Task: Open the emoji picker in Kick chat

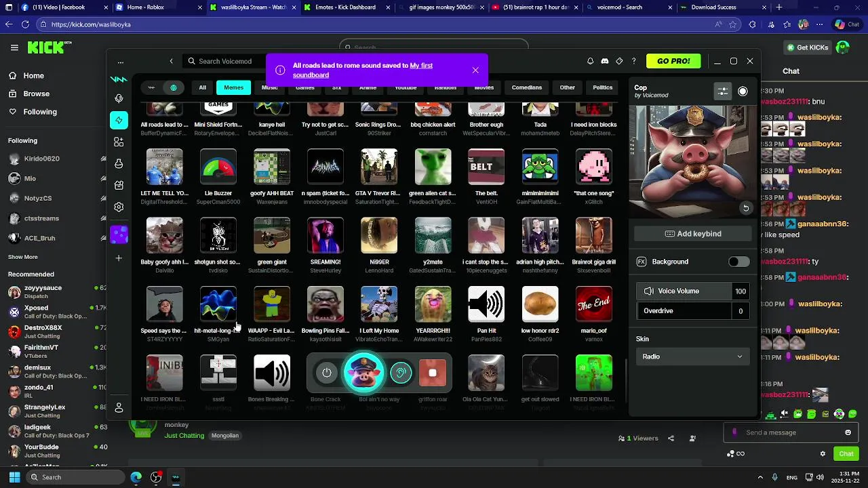Action: pos(848,432)
